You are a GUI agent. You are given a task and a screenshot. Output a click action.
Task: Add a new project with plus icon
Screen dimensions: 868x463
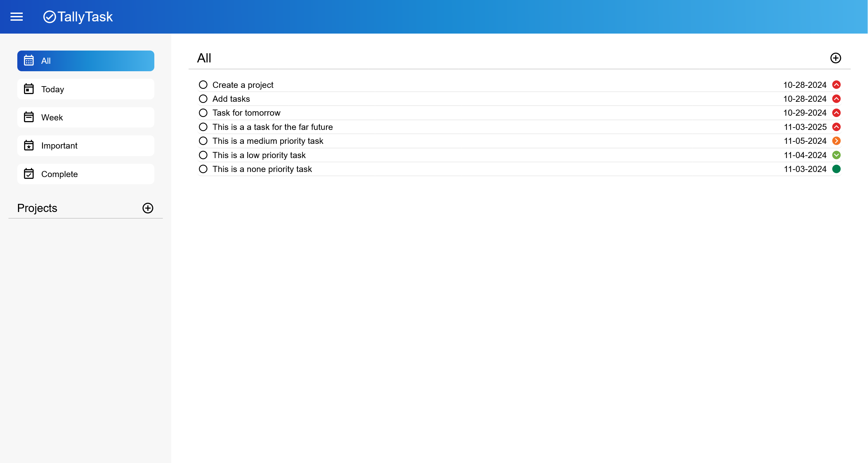(x=148, y=208)
